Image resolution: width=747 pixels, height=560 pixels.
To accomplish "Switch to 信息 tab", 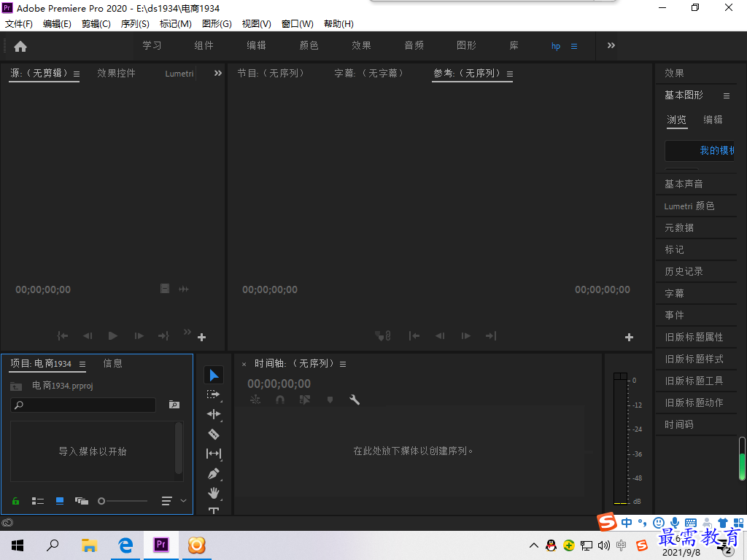I will (113, 364).
